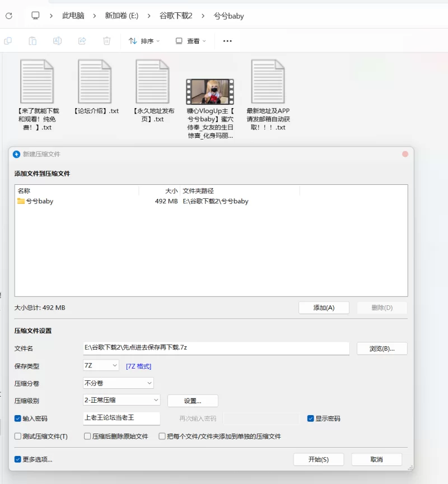Viewport: 448px width, 484px height.
Task: Uncheck the 更多选项... checkbox
Action: pos(18,459)
